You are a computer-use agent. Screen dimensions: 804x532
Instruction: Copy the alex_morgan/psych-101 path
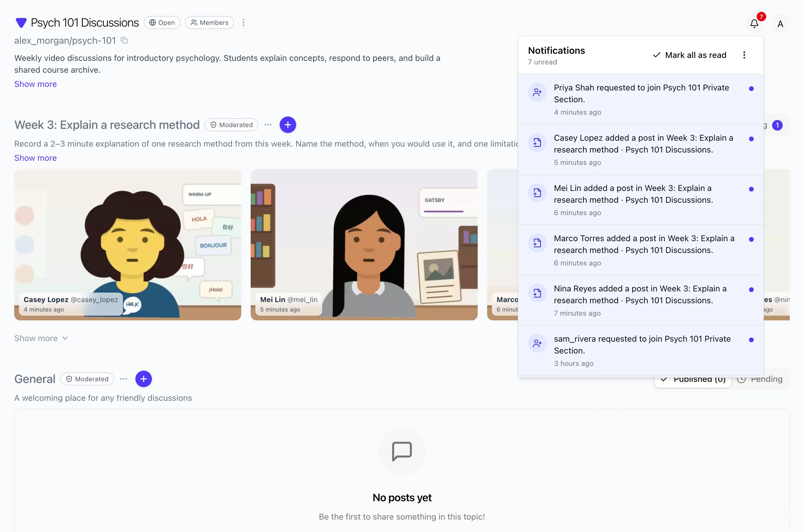click(124, 40)
